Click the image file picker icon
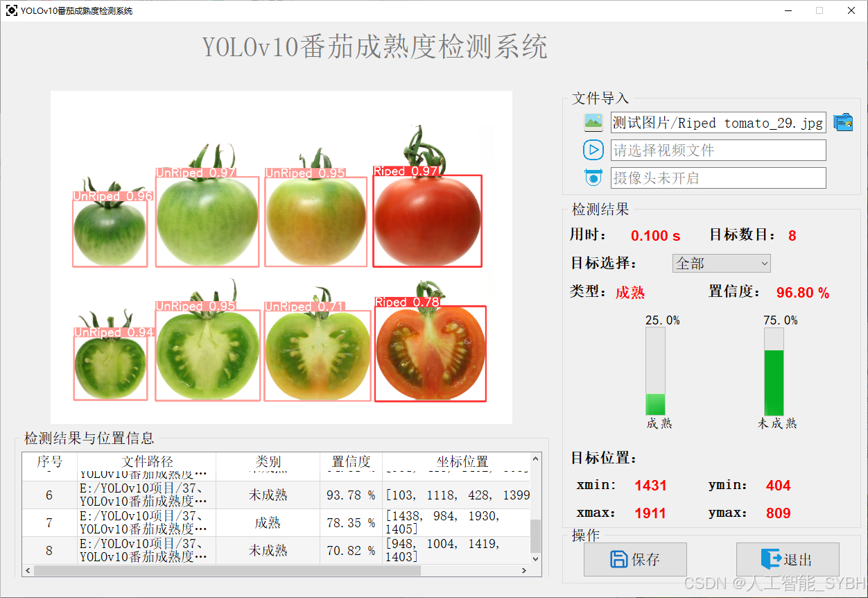Screen dimensions: 868x598 pyautogui.click(x=593, y=123)
